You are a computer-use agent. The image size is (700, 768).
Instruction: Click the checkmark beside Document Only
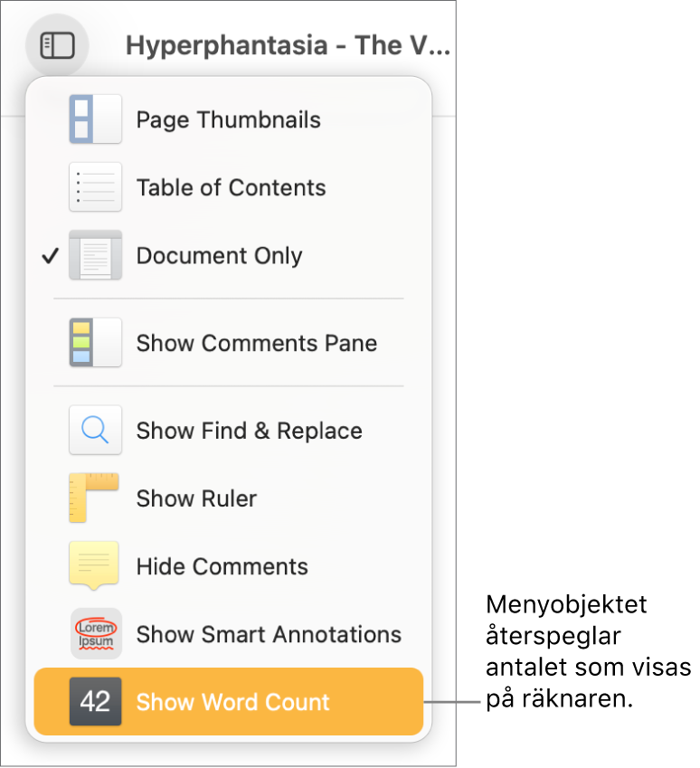[x=50, y=256]
